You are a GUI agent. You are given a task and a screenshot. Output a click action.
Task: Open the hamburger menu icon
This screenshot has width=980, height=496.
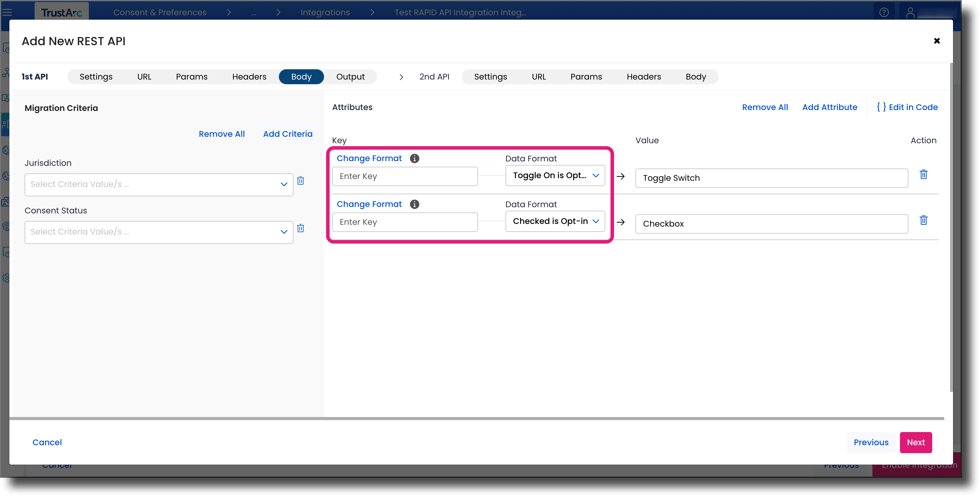(x=7, y=13)
